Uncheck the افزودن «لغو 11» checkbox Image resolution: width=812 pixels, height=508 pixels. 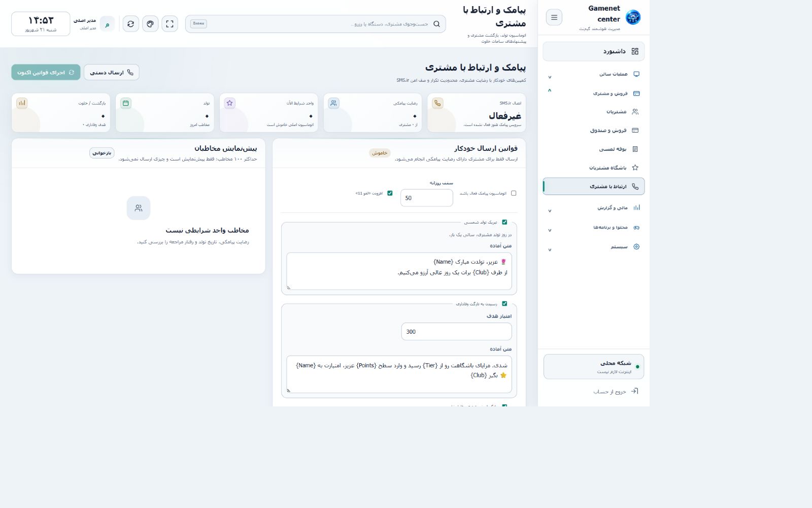(390, 193)
